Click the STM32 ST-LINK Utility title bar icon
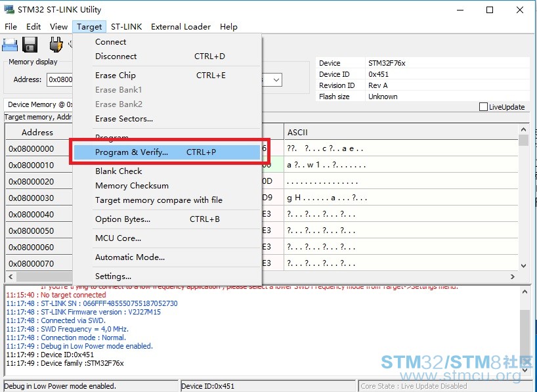The height and width of the screenshot is (392, 537). [x=9, y=10]
